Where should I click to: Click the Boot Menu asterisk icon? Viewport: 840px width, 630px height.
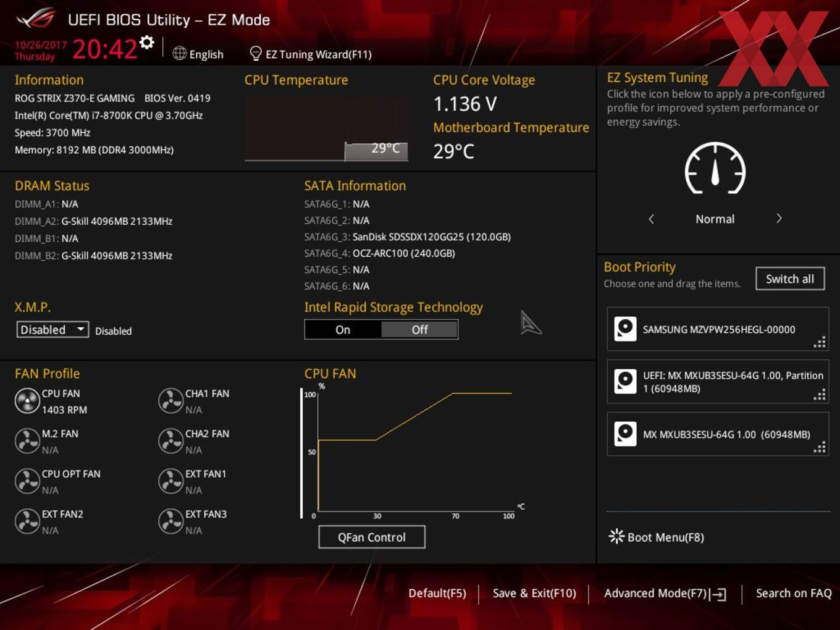click(616, 536)
